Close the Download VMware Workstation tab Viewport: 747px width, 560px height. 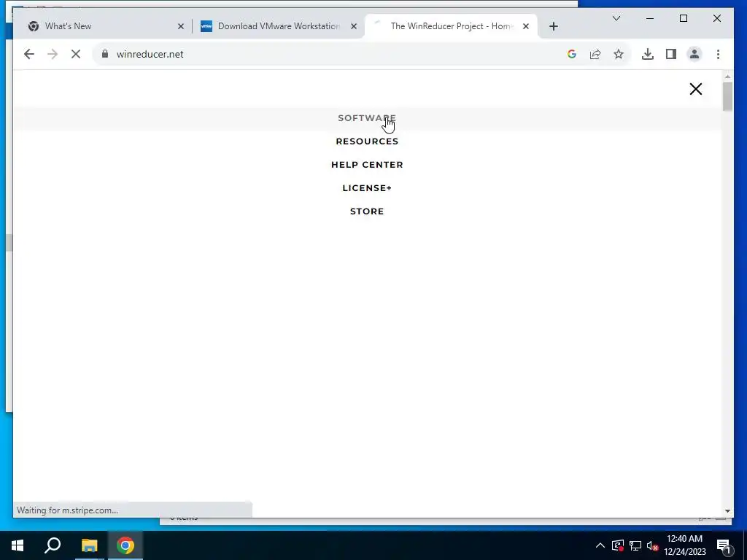354,26
